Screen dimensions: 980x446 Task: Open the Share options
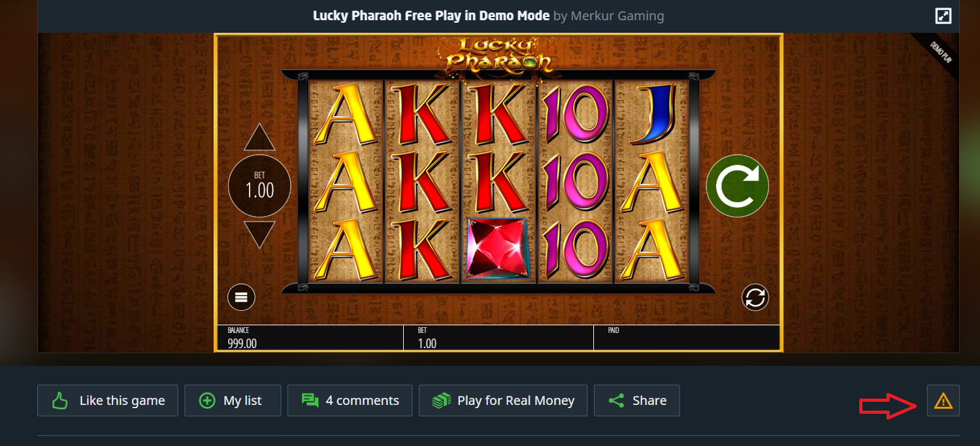pyautogui.click(x=637, y=400)
